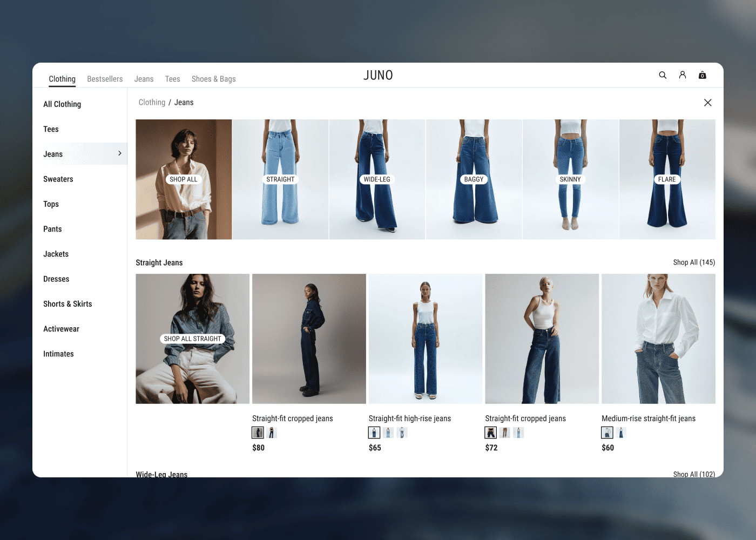The image size is (756, 540).
Task: Select Sweaters in the sidebar
Action: click(x=58, y=179)
